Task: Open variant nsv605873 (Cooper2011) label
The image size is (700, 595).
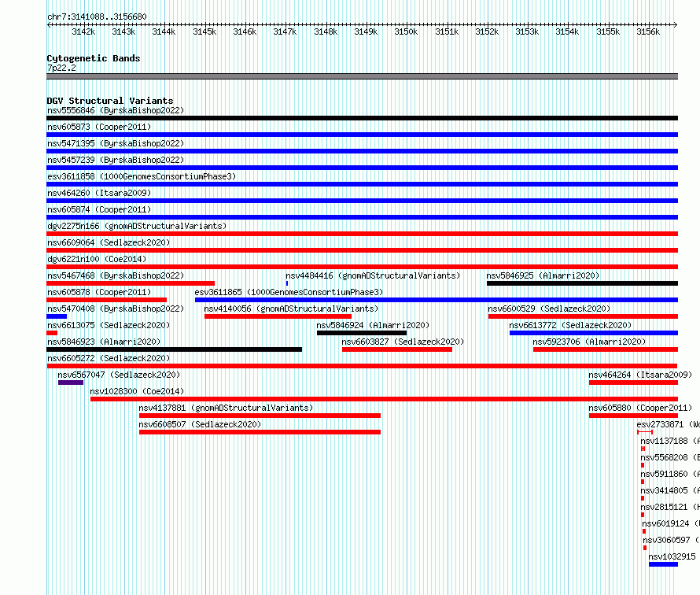Action: pyautogui.click(x=99, y=127)
